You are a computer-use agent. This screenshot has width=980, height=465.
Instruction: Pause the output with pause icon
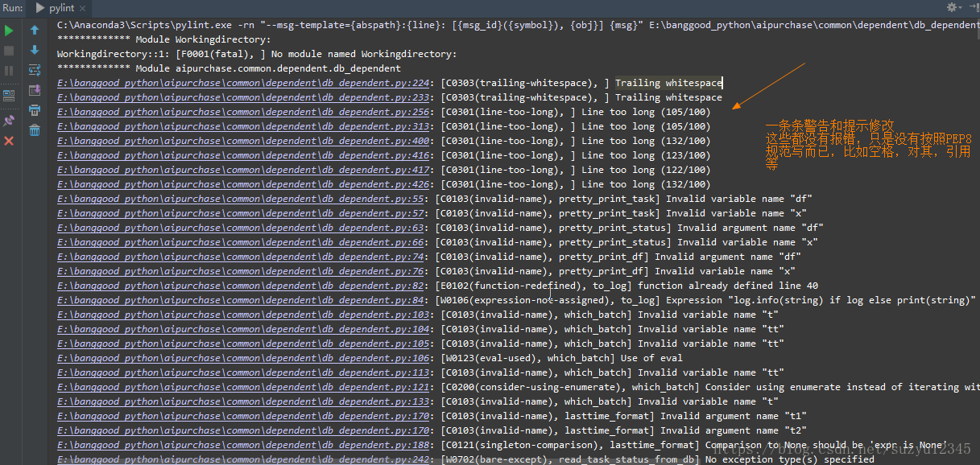[x=9, y=71]
